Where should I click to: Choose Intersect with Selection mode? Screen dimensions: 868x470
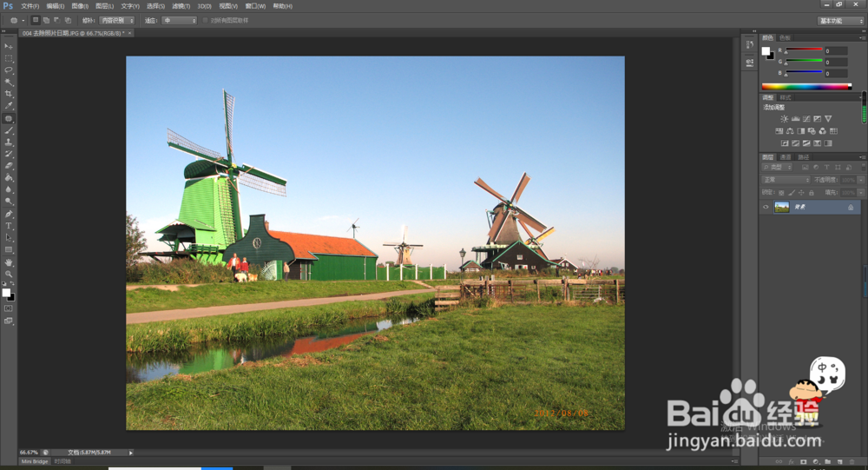[x=68, y=20]
